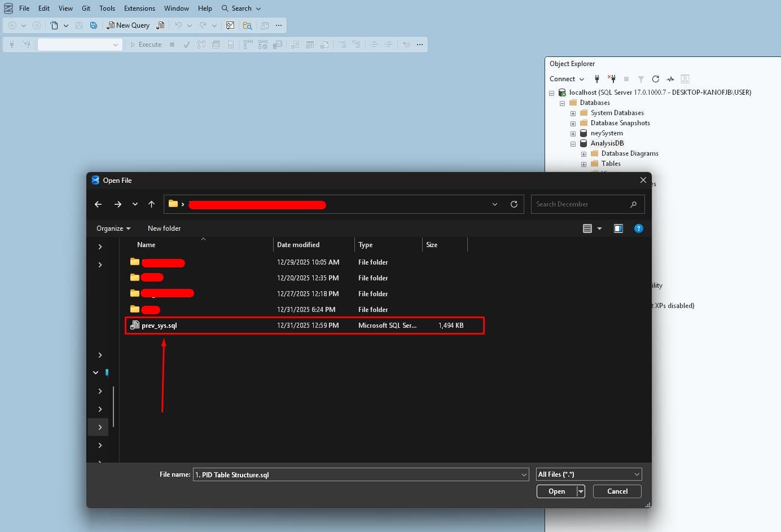
Task: Open the Object Explorer filter
Action: (642, 79)
